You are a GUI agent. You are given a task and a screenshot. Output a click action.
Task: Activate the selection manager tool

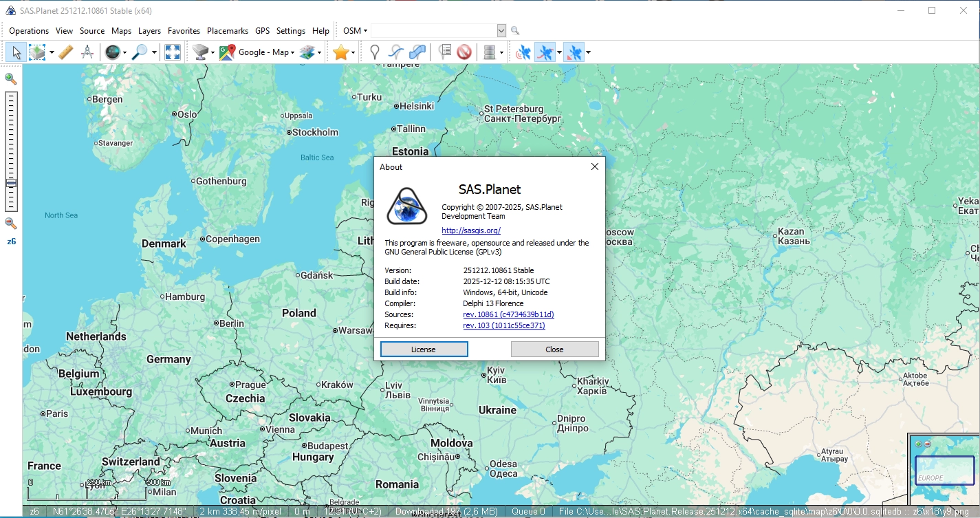pyautogui.click(x=37, y=52)
